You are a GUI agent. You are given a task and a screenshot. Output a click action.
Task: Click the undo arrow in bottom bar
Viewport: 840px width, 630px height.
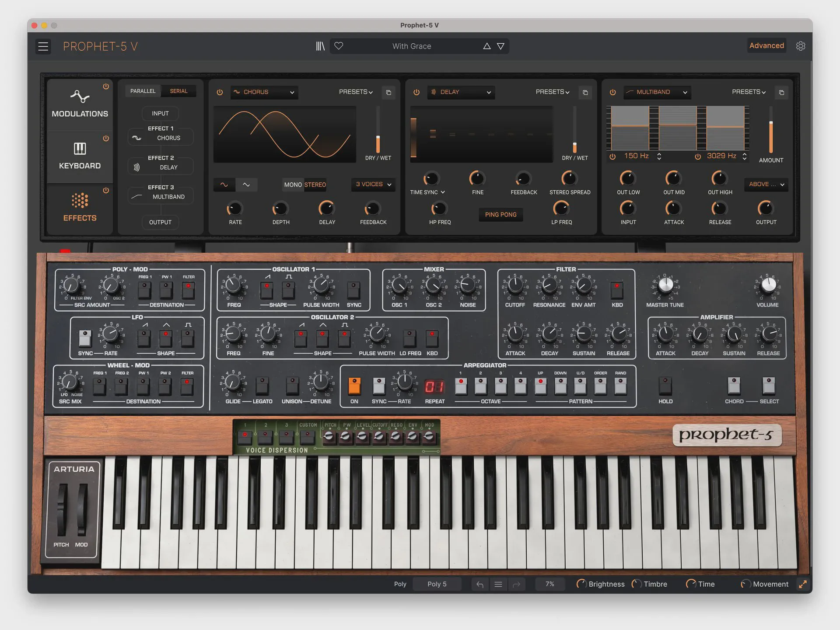point(480,584)
